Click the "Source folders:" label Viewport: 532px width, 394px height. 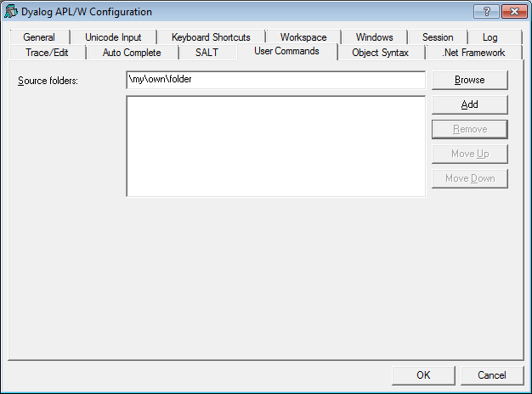point(48,81)
